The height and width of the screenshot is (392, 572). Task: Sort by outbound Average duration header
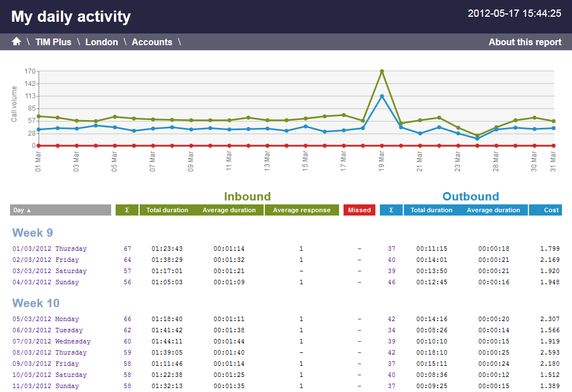[493, 210]
